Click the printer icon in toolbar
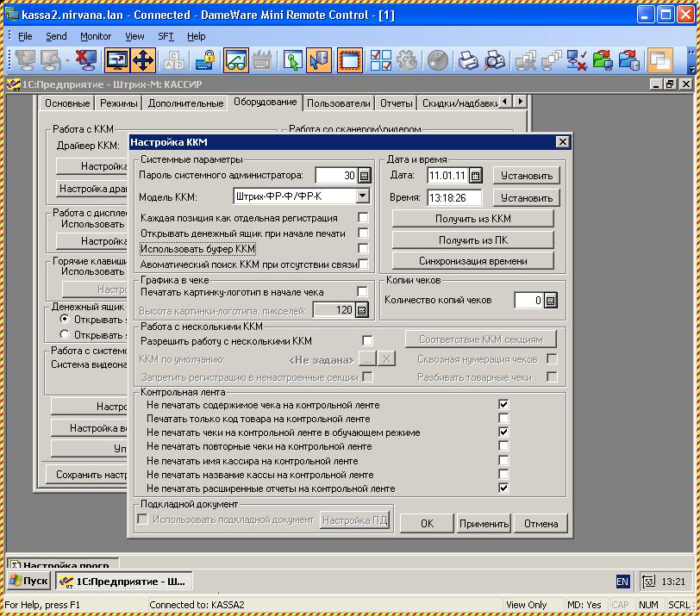Viewport: 700px width, 616px height. [x=468, y=60]
